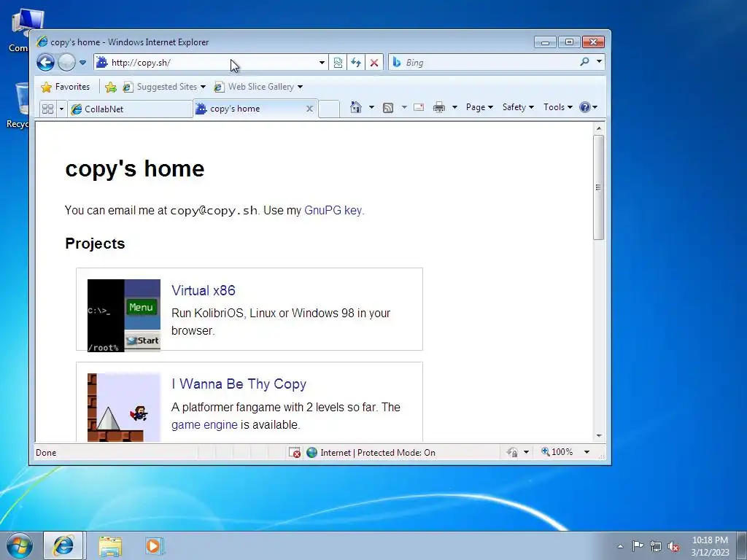The width and height of the screenshot is (747, 560).
Task: Open Suggested Sites link
Action: point(164,87)
